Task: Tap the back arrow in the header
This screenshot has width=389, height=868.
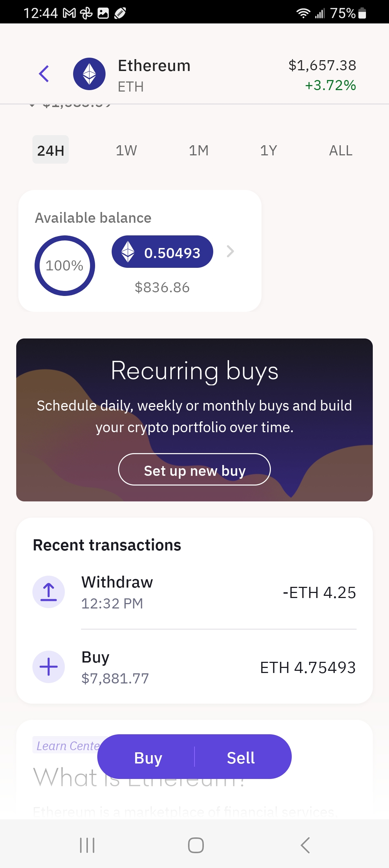Action: 44,74
